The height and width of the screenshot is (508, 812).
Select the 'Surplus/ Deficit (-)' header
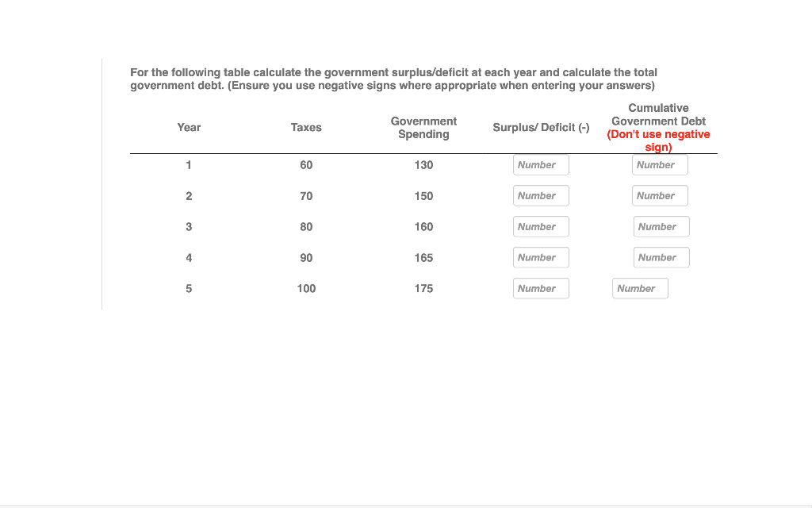coord(541,128)
